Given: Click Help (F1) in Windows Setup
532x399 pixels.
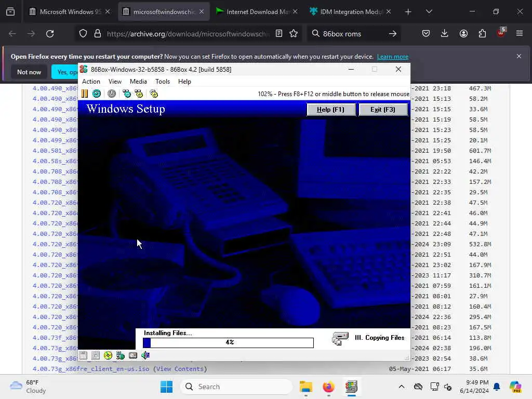Looking at the screenshot, I should (x=331, y=110).
